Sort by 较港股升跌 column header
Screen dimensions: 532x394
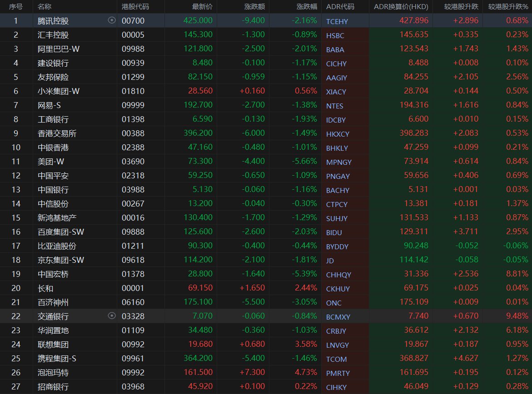point(461,6)
